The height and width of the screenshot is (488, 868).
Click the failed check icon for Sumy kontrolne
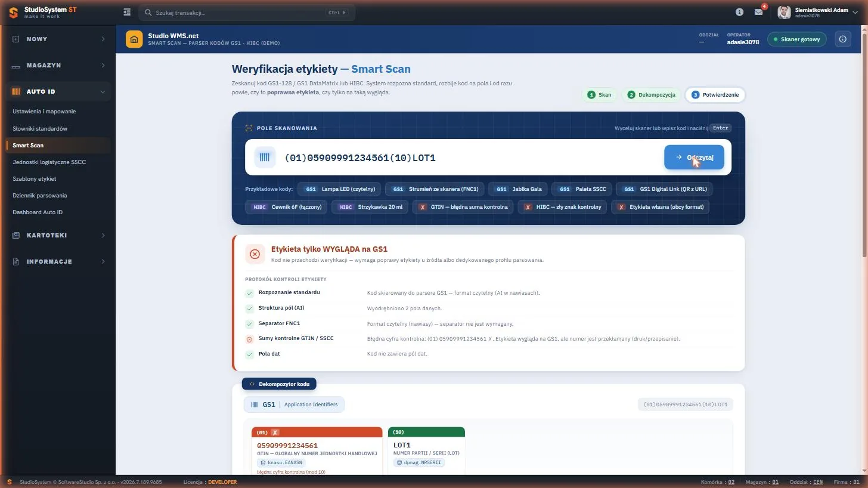click(x=250, y=339)
